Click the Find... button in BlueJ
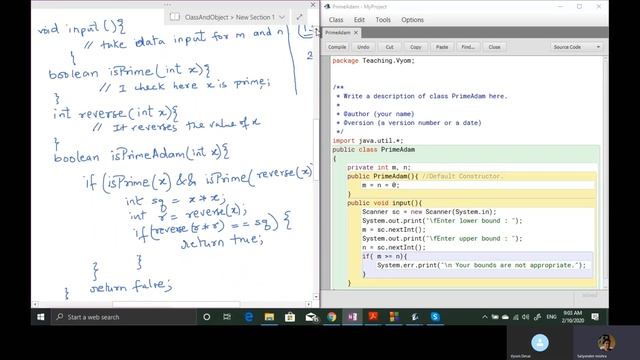 point(468,47)
